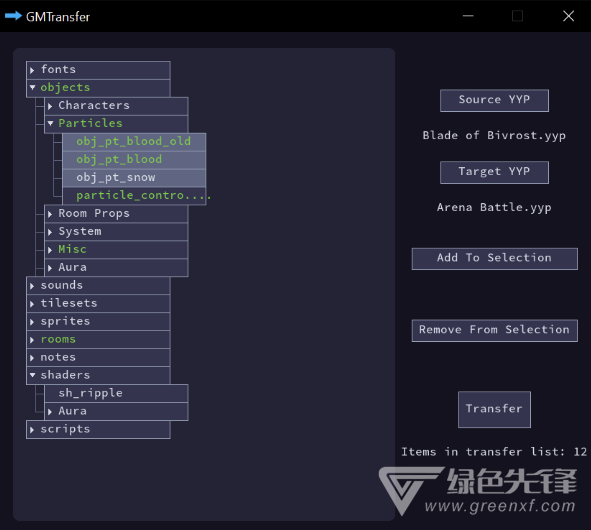Viewport: 591px width, 530px height.
Task: Select obj_pt_blood_old item
Action: coord(134,142)
